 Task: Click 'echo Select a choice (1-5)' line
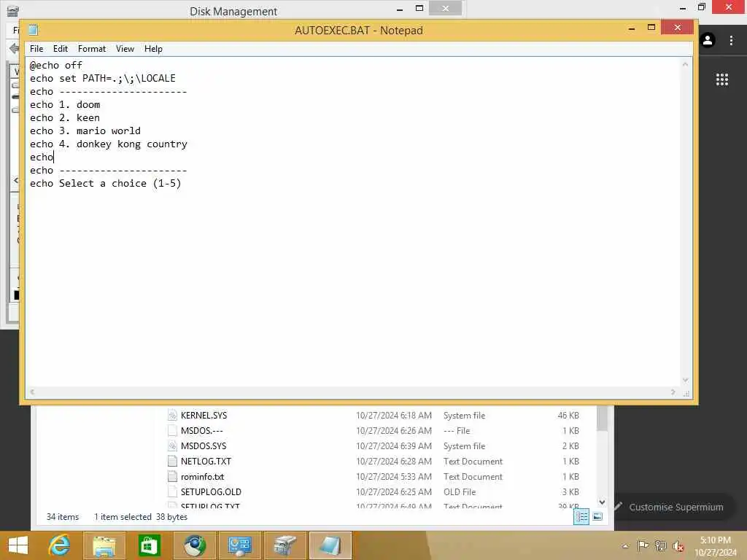point(105,183)
